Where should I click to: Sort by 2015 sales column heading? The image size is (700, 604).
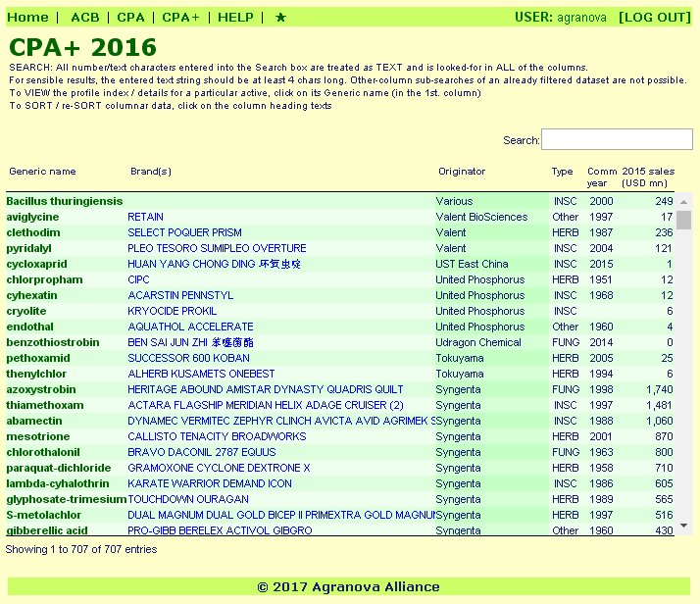pos(648,177)
